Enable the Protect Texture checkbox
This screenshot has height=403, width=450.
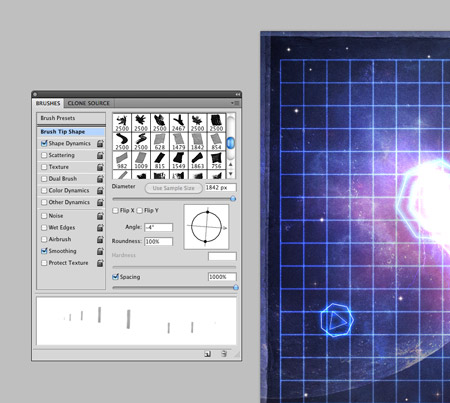click(44, 263)
